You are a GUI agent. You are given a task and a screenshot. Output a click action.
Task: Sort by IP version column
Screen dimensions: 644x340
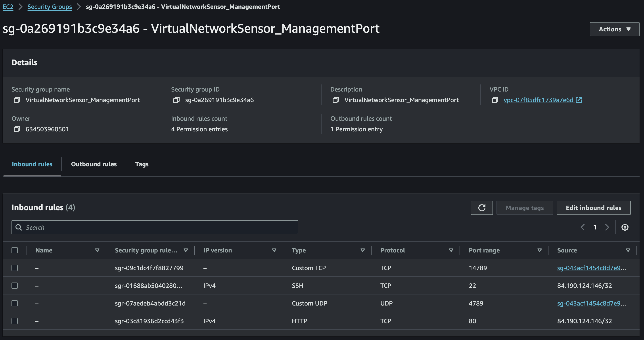click(274, 250)
